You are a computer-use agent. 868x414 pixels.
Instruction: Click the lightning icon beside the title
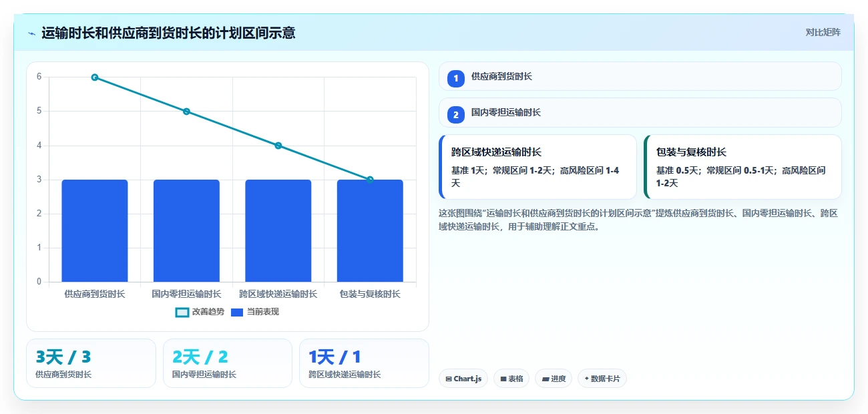(31, 33)
